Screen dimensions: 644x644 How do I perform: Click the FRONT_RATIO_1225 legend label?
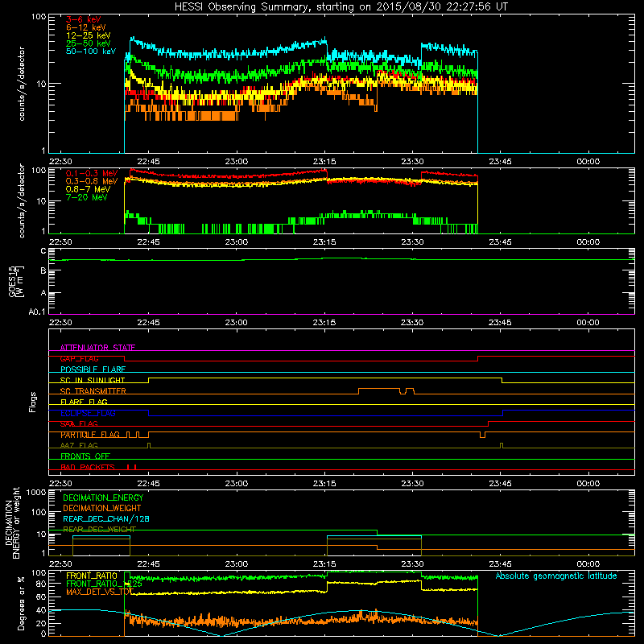point(104,584)
